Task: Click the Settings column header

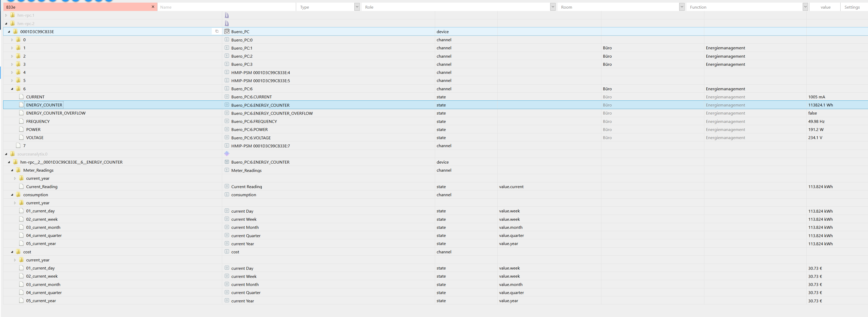Action: pos(852,7)
